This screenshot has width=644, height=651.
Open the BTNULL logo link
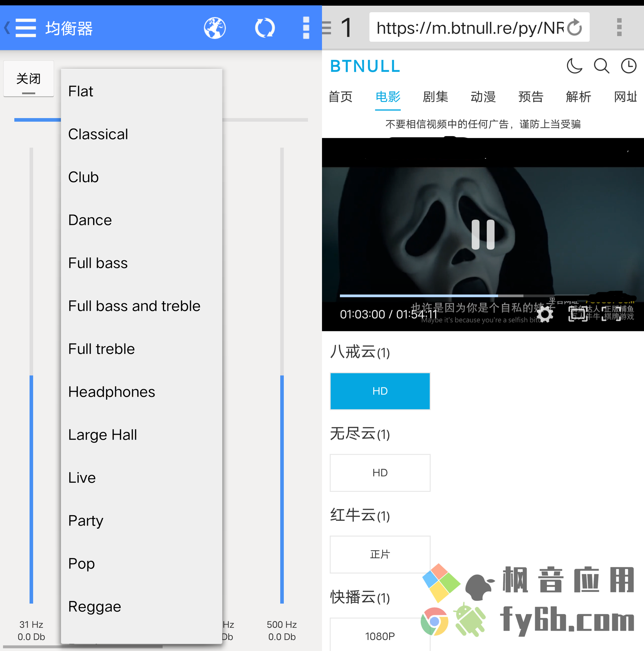click(x=365, y=66)
